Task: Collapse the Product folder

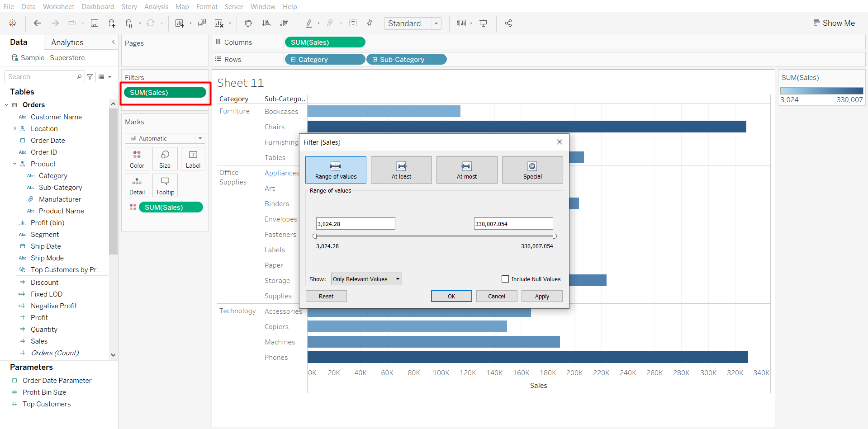Action: pos(14,164)
